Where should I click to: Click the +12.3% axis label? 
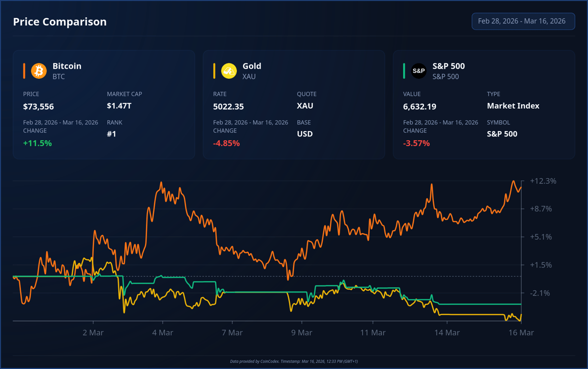(543, 181)
